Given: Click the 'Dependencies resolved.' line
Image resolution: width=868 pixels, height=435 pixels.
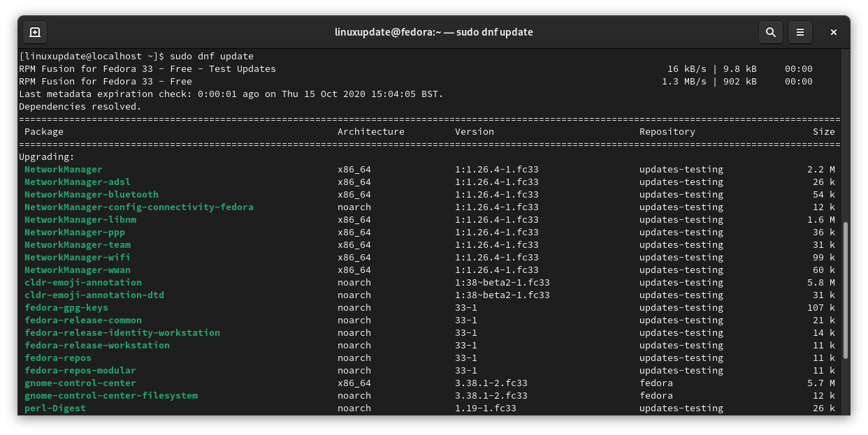Looking at the screenshot, I should (x=80, y=106).
